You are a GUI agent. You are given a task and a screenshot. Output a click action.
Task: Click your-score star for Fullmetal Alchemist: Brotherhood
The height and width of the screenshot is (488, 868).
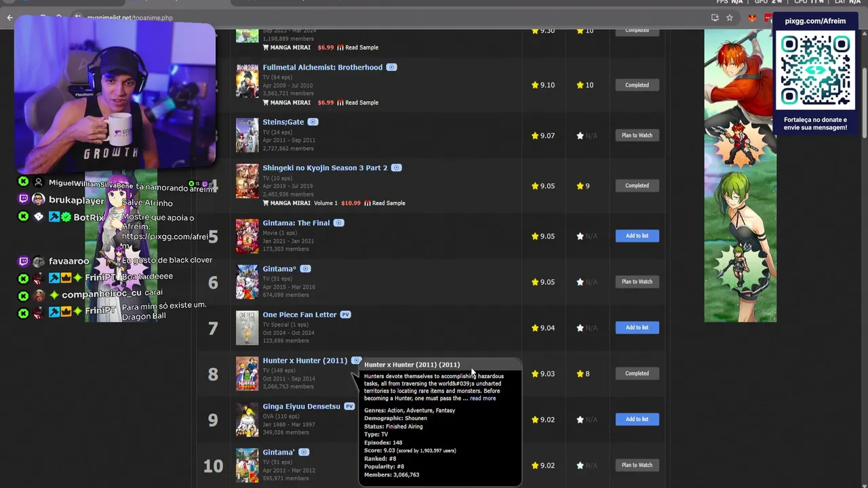(x=580, y=85)
